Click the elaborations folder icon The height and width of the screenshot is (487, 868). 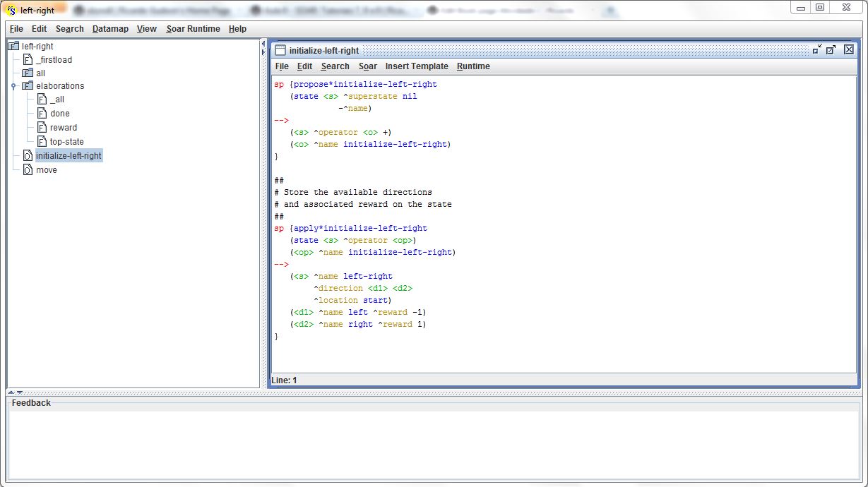click(x=28, y=86)
